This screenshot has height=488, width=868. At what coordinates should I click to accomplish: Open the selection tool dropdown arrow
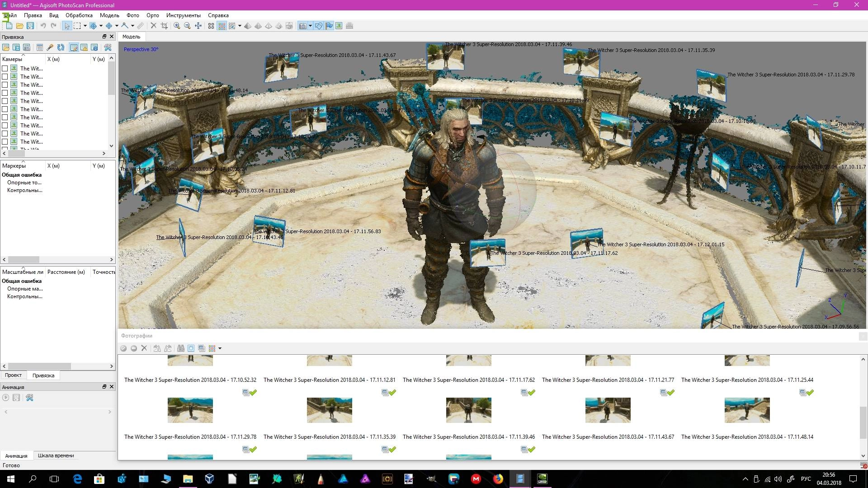[85, 26]
